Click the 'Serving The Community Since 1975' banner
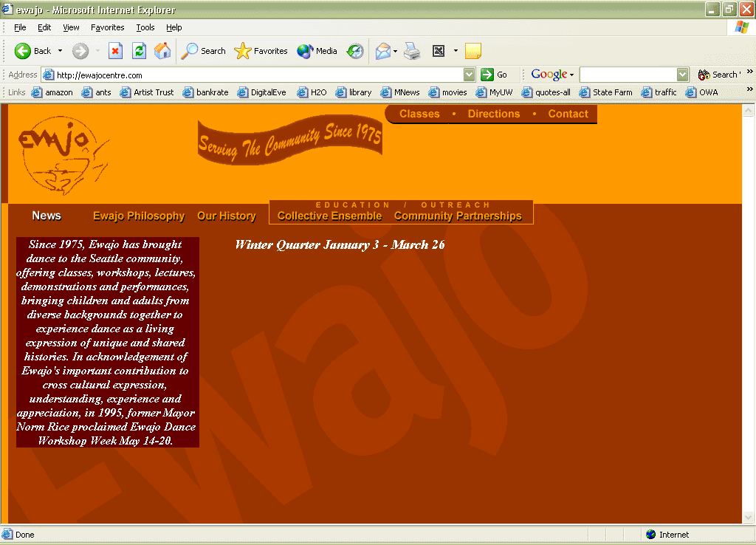The width and height of the screenshot is (756, 545). (x=290, y=140)
